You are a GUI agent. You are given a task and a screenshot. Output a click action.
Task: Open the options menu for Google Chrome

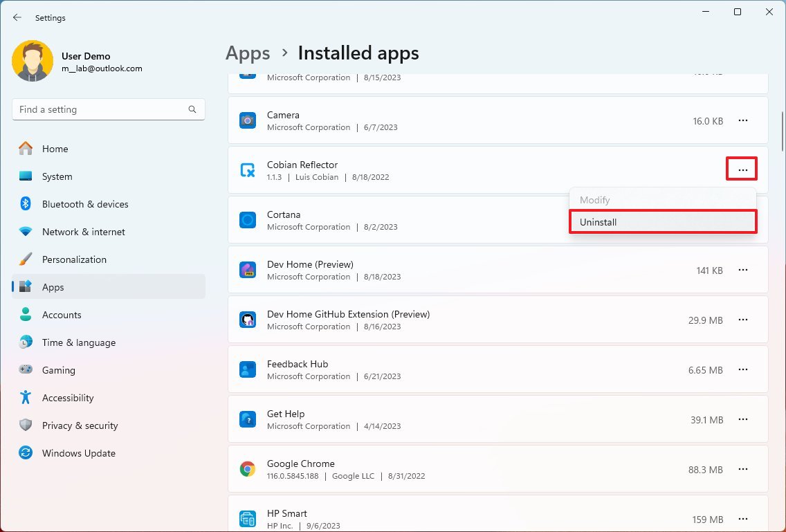click(x=743, y=469)
